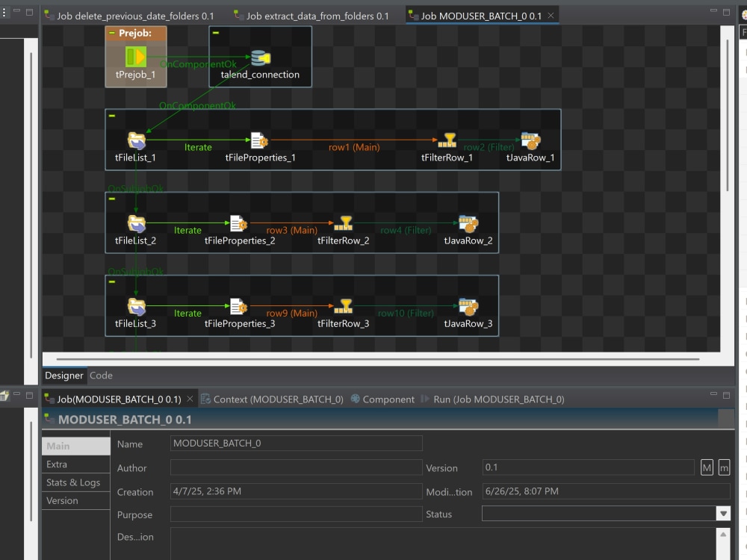Image resolution: width=747 pixels, height=560 pixels.
Task: Click the description area scroll up arrow
Action: click(722, 535)
